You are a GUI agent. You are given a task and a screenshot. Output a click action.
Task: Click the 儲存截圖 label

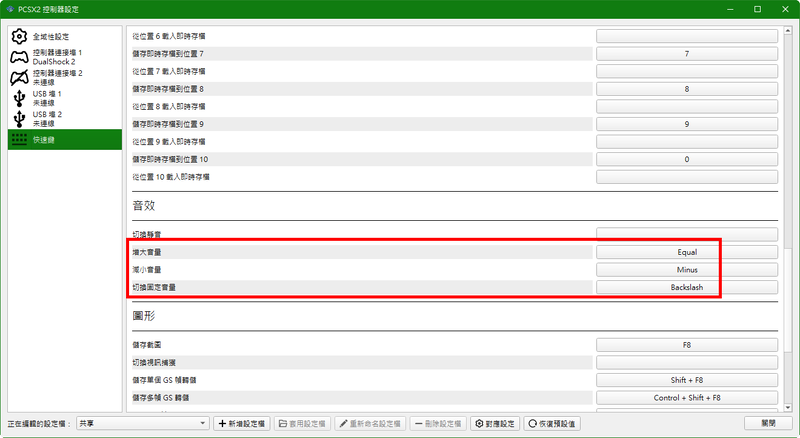pos(146,345)
